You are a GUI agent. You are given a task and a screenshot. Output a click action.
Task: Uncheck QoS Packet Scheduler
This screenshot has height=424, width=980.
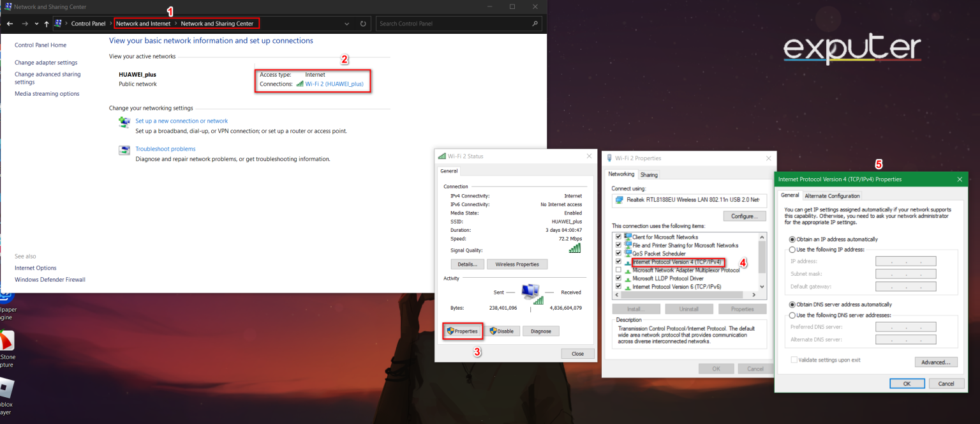618,253
